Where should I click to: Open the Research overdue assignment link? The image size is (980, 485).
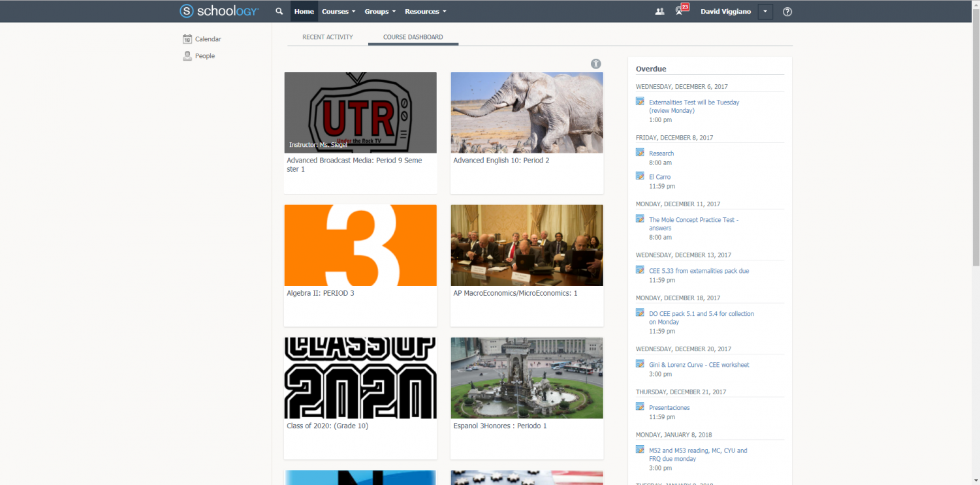coord(661,153)
